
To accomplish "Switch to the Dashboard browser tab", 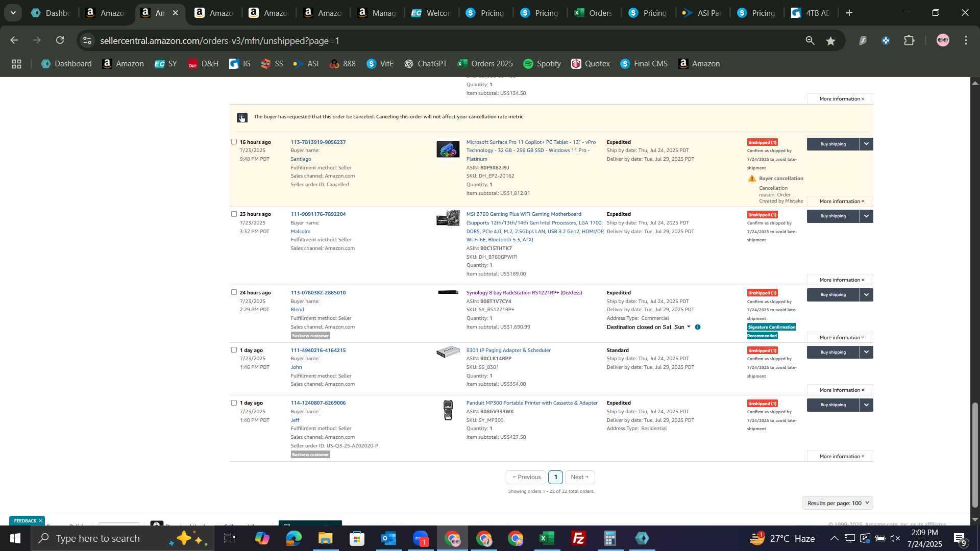I will tap(51, 13).
